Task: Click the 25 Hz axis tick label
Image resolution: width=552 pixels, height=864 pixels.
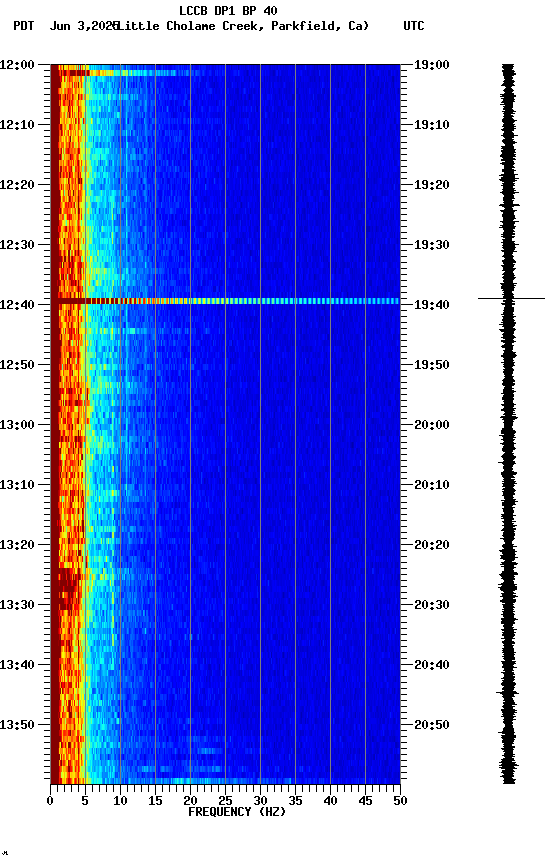Action: 225,801
